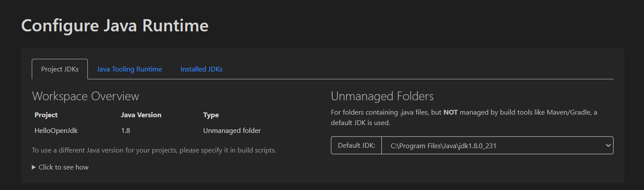Select the HelloOpenJdk project row
The width and height of the screenshot is (644, 190).
[148, 130]
